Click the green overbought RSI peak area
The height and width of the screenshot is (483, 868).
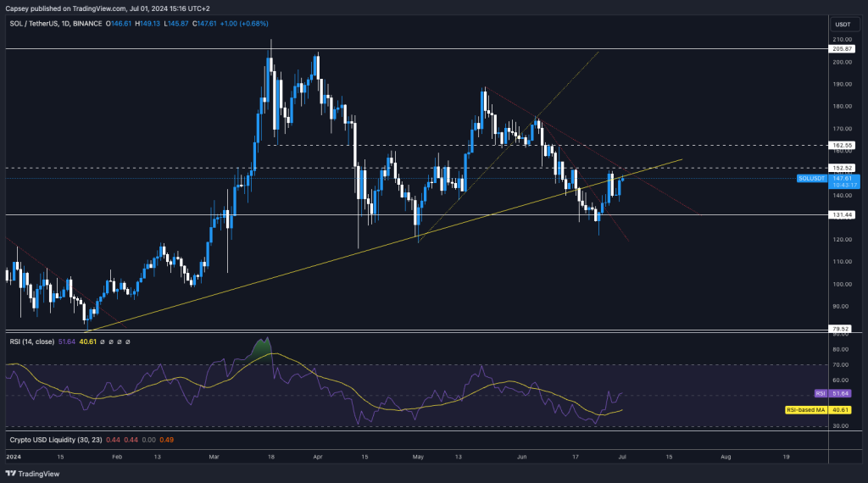(x=264, y=347)
